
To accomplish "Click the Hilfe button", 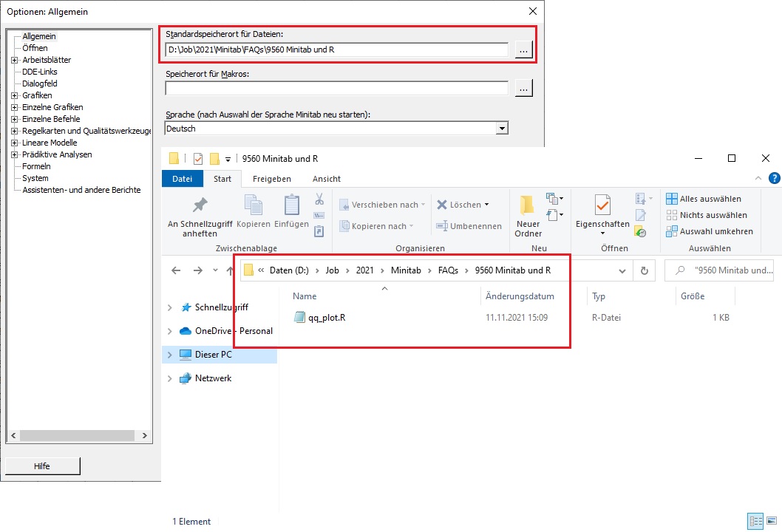I will coord(42,466).
